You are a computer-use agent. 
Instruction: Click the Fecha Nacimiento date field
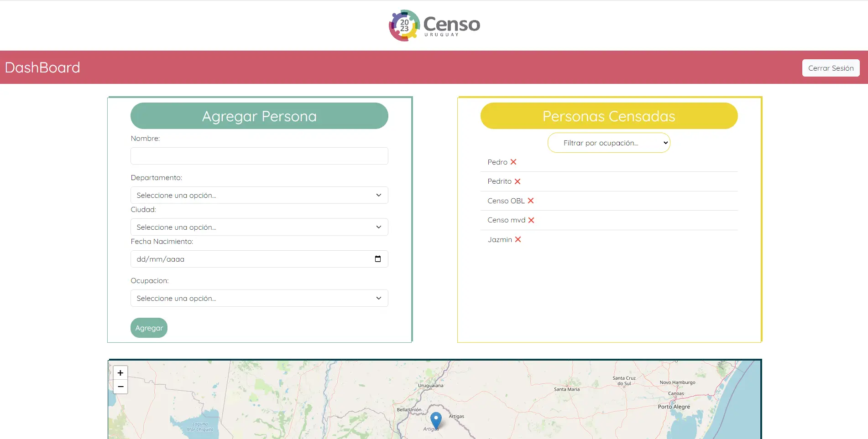click(x=251, y=259)
